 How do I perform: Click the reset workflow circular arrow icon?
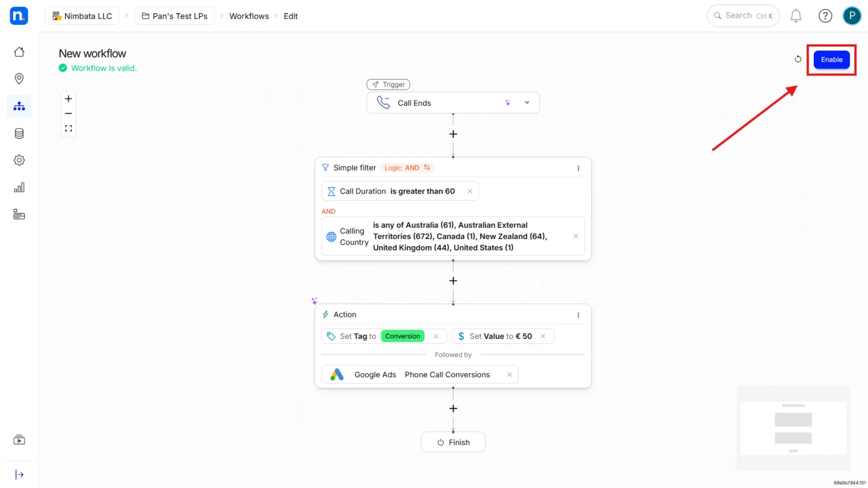798,59
